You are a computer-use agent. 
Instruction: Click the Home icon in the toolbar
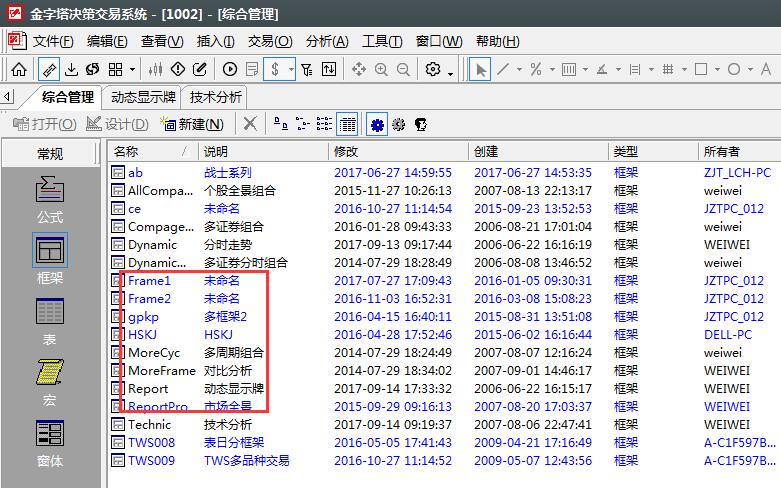18,70
